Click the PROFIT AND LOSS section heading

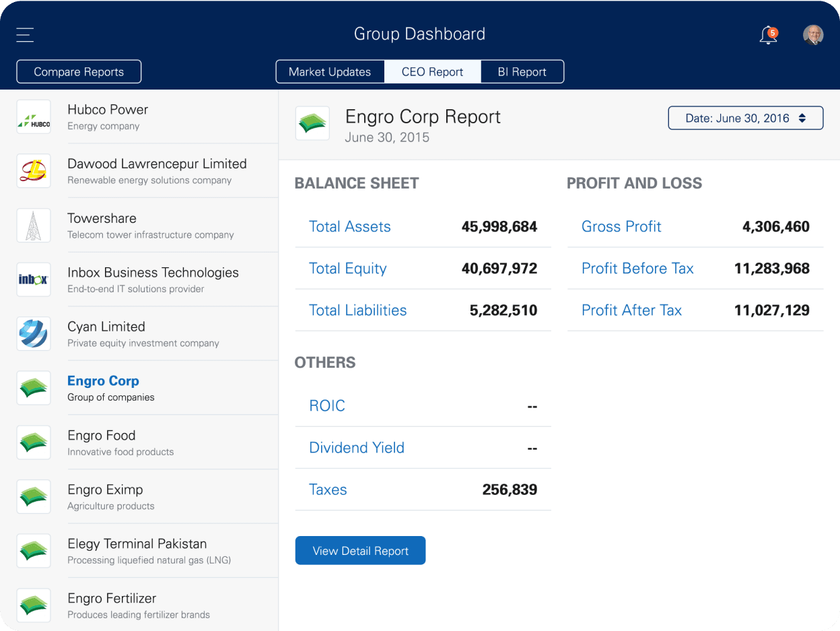click(634, 183)
